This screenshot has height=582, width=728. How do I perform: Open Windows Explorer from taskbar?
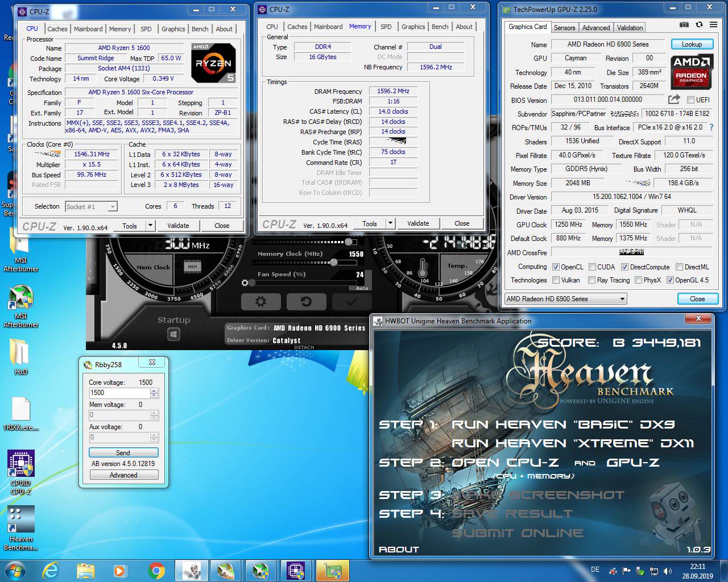click(x=85, y=570)
